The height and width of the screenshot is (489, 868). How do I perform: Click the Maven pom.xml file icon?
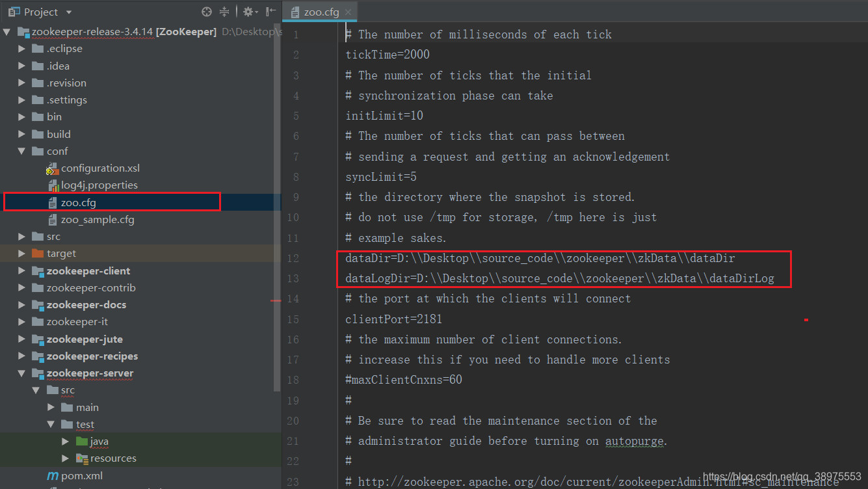53,476
